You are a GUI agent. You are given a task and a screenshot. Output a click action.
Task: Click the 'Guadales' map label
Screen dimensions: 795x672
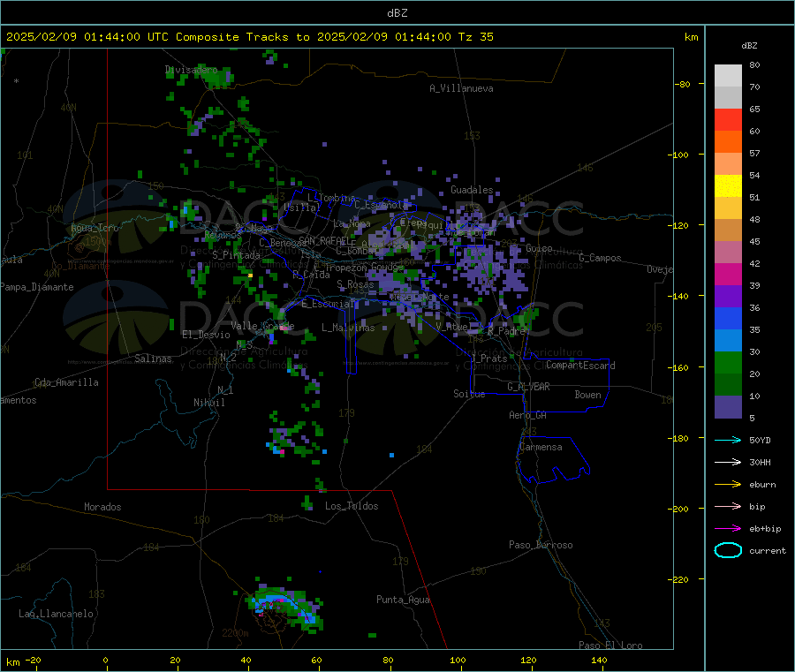click(x=472, y=190)
